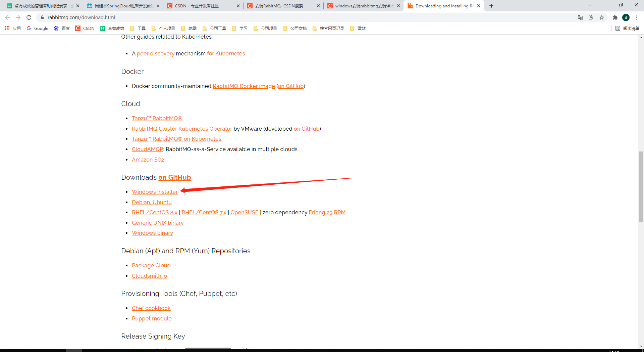Close the 尚硅谷SpringCloud tab
The height and width of the screenshot is (352, 644).
(158, 6)
